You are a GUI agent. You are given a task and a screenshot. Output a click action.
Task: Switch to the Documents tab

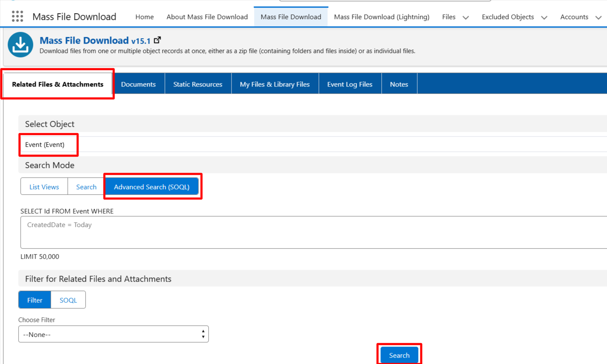pyautogui.click(x=138, y=84)
